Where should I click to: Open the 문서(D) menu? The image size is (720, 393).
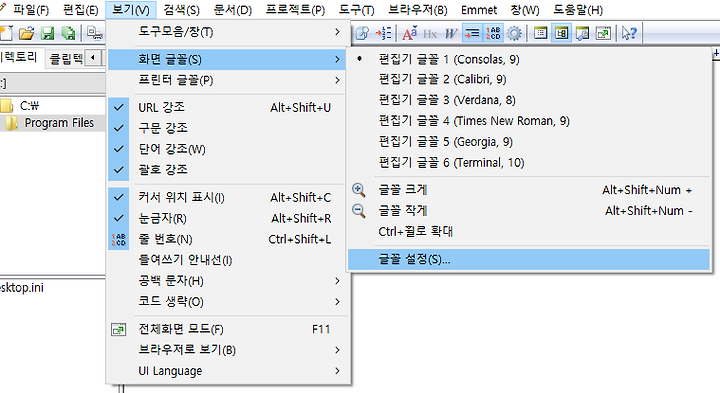point(232,10)
